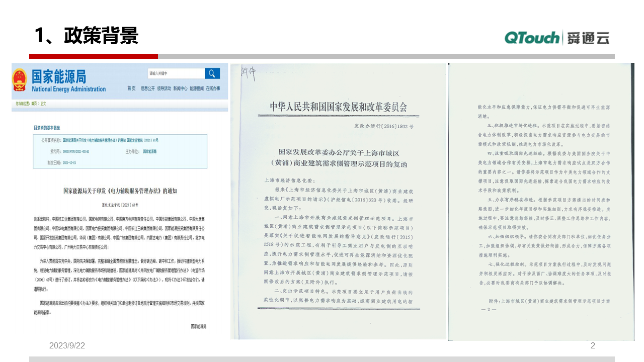Click the QTouch 舜通云 logo
The height and width of the screenshot is (362, 644).
click(556, 38)
